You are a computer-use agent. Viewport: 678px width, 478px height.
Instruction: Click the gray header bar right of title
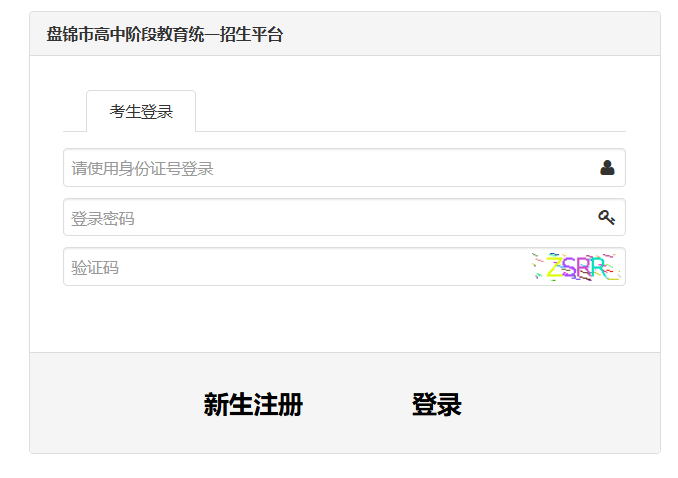point(470,35)
